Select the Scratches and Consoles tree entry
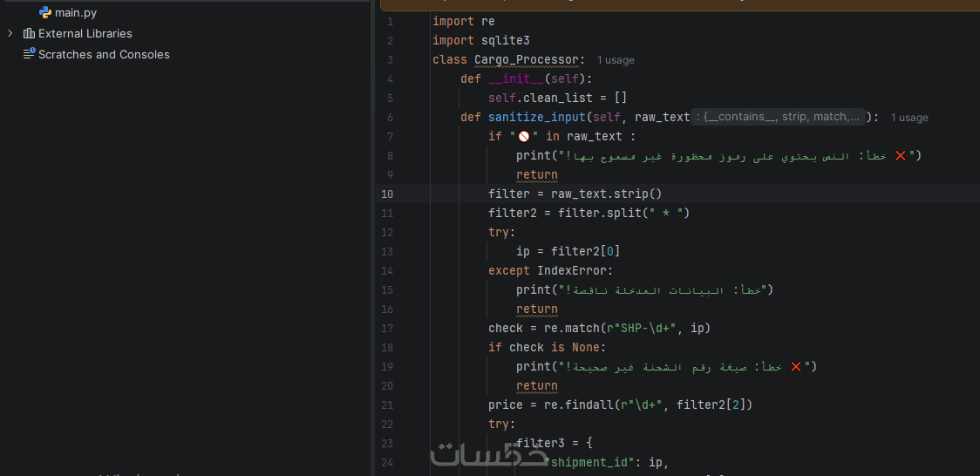 104,54
